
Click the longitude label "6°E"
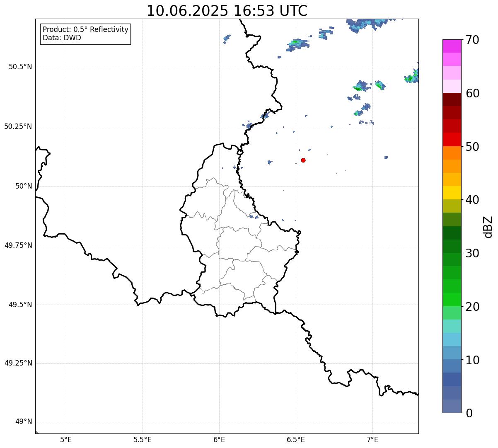coord(219,440)
